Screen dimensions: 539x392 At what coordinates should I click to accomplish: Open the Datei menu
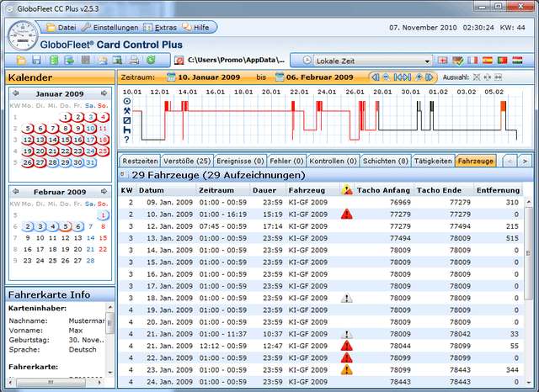(x=61, y=28)
